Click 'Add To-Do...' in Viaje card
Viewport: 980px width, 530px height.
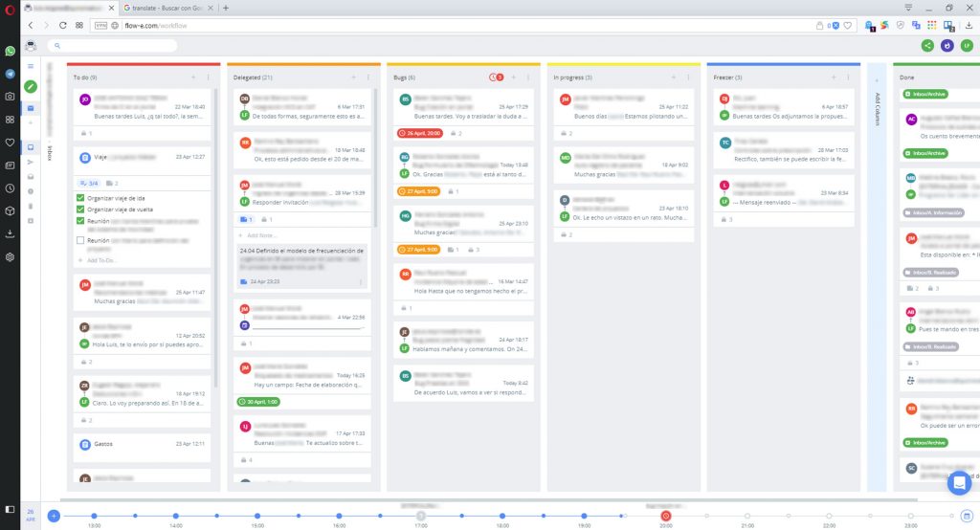tap(101, 260)
